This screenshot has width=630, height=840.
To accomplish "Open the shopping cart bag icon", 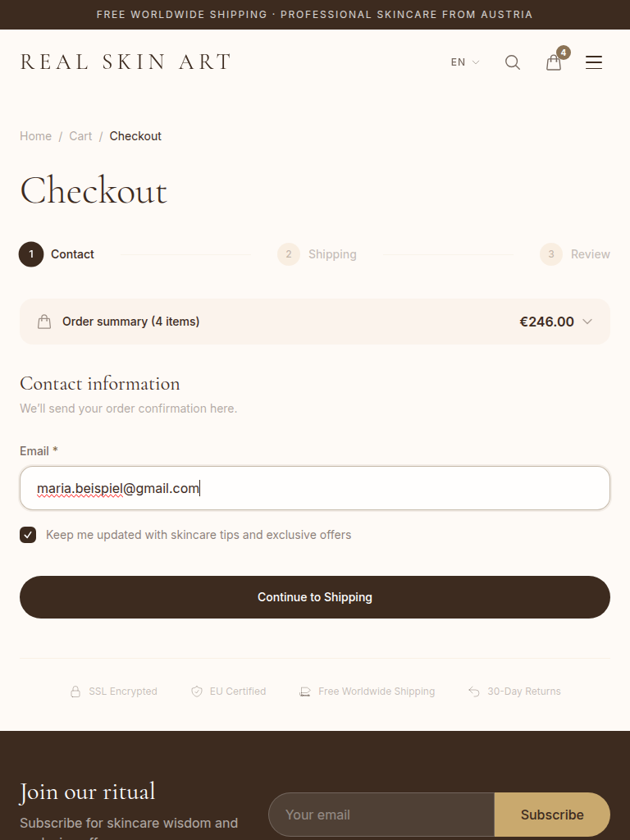I will coord(554,62).
